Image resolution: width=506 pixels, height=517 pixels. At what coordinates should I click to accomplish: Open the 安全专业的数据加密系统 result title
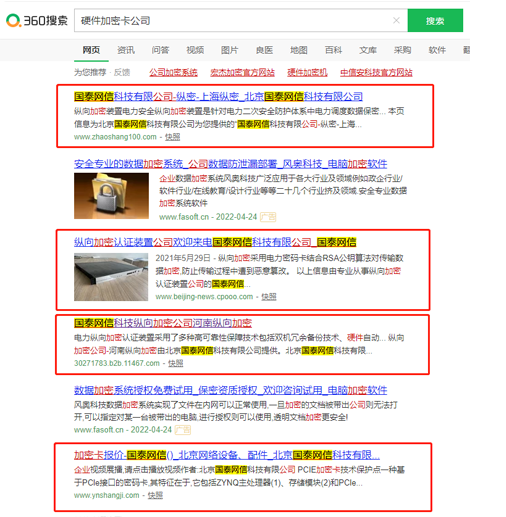click(x=230, y=164)
